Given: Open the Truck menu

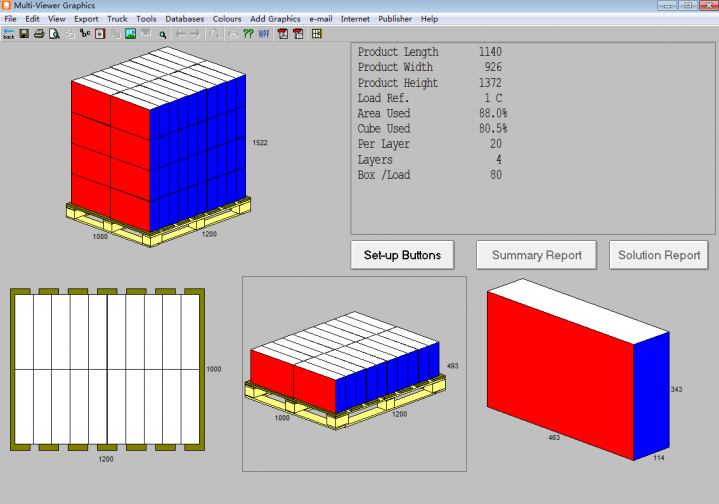Looking at the screenshot, I should click(x=117, y=19).
